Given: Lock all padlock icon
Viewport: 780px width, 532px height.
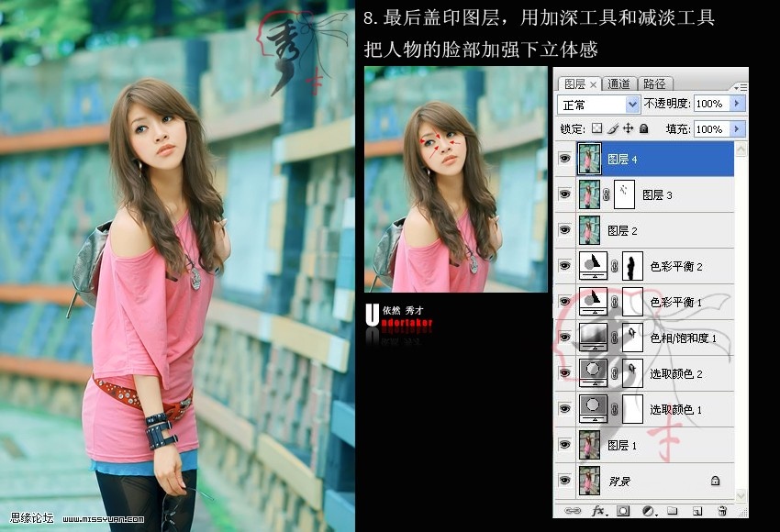Looking at the screenshot, I should tap(643, 128).
